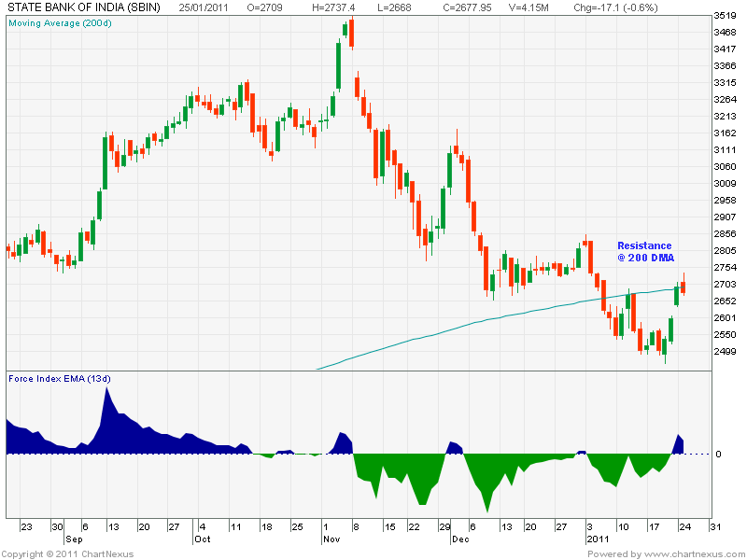Click date tick 30 on time axis
This screenshot has width=747, height=560.
pyautogui.click(x=57, y=526)
